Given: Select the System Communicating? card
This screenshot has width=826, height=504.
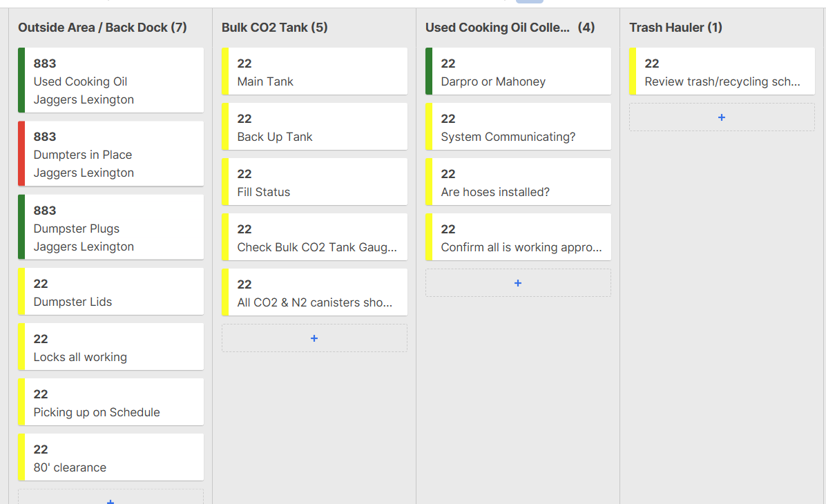Looking at the screenshot, I should tap(518, 127).
